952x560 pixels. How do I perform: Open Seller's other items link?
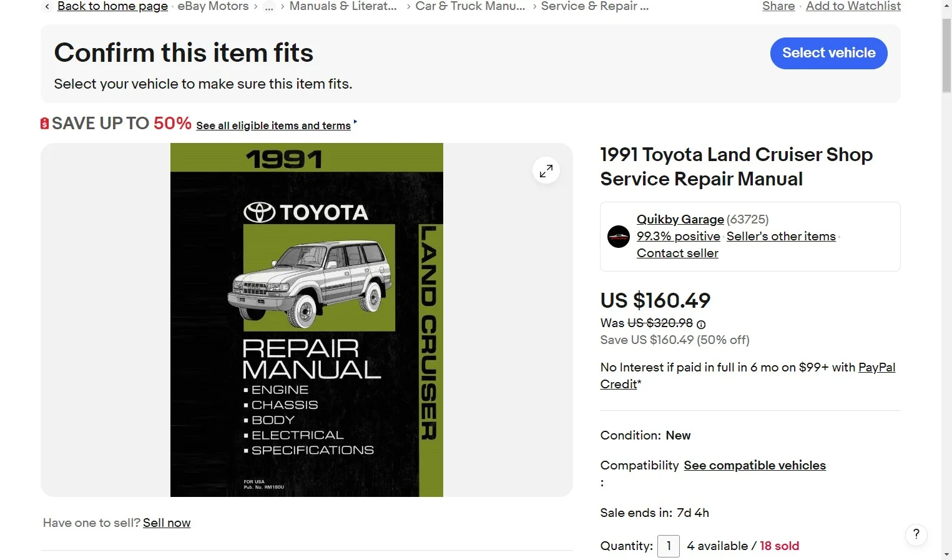point(781,237)
